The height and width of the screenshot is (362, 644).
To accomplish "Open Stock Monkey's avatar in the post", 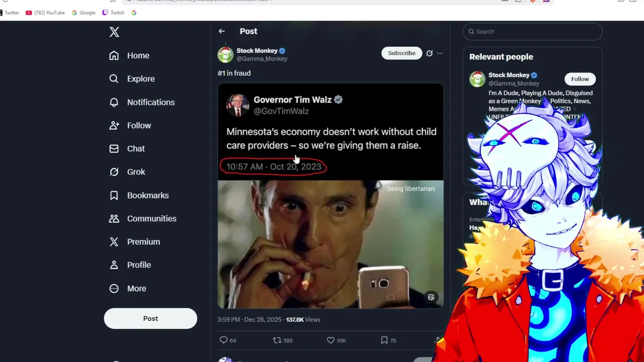I will (x=225, y=54).
